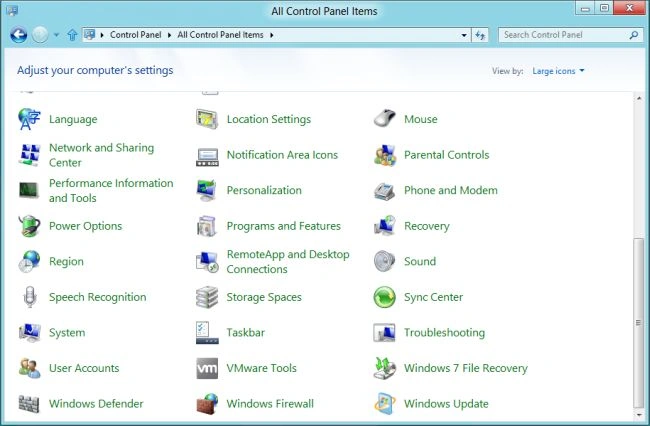Select All Control Panel Items breadcrumb segment
Image resolution: width=650 pixels, height=426 pixels.
coord(220,35)
